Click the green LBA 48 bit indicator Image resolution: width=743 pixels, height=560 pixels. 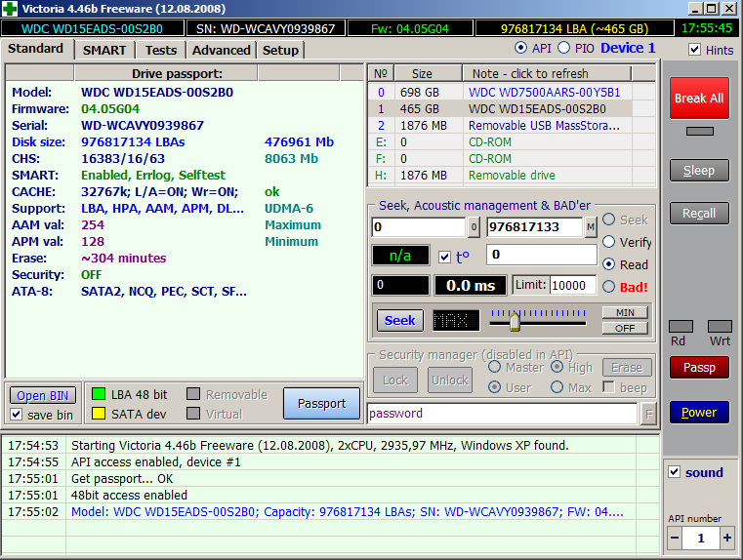[98, 394]
